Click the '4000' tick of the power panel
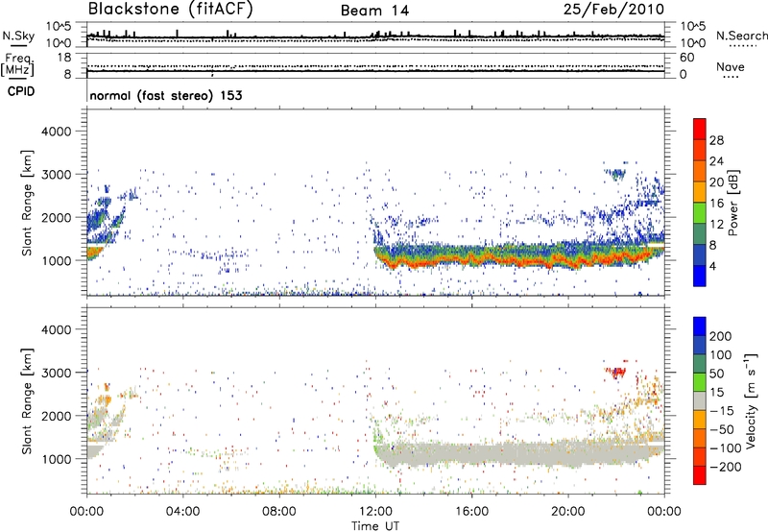 tap(57, 132)
